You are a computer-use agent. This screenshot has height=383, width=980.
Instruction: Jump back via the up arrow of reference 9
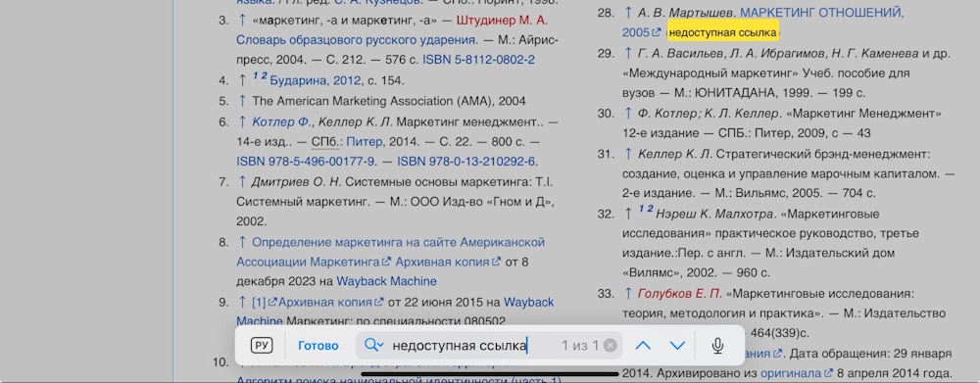click(242, 303)
